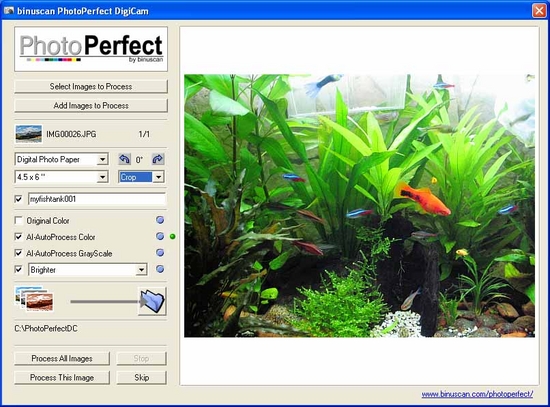Click blue preview dot beside AI-AutoProcess GrayScale
Screen dimensions: 550x407
tap(160, 253)
